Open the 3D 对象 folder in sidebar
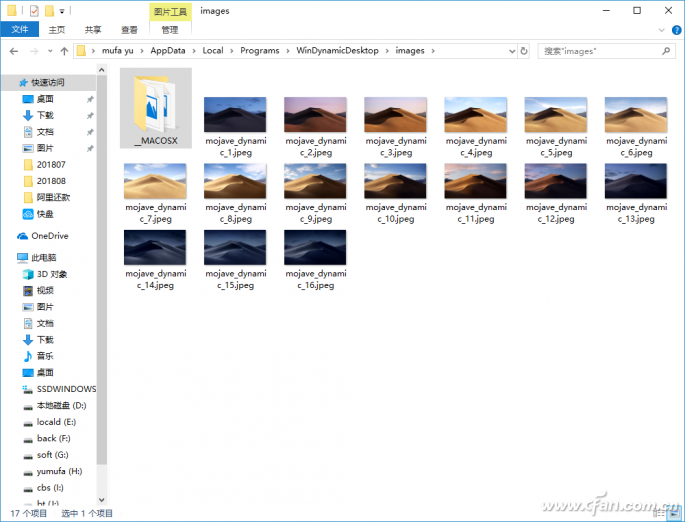The width and height of the screenshot is (685, 522). coord(52,273)
